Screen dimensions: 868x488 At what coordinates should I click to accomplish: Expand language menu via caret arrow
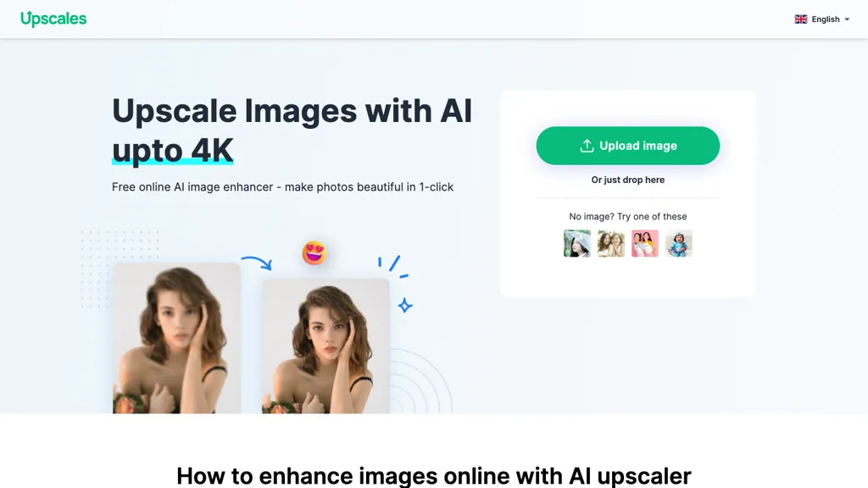pyautogui.click(x=847, y=19)
